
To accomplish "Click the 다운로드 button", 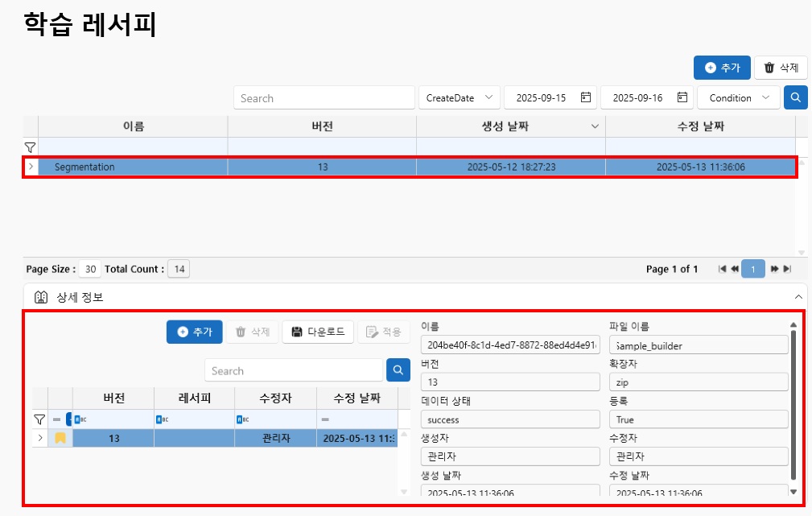I will click(x=318, y=332).
